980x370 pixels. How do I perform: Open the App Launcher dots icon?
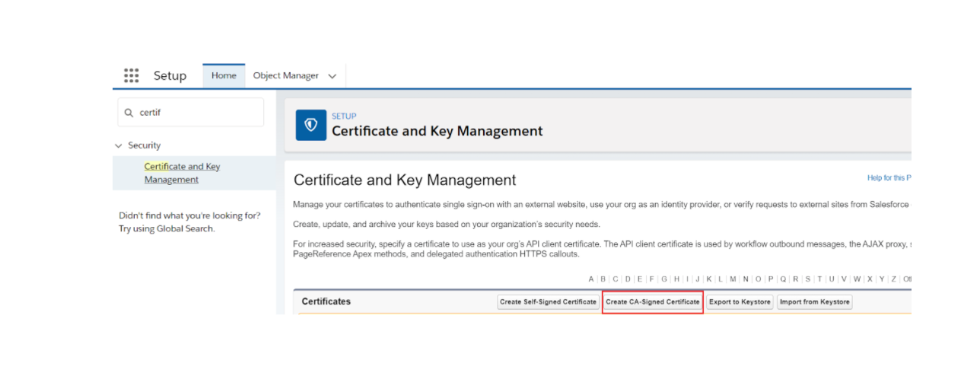tap(131, 75)
